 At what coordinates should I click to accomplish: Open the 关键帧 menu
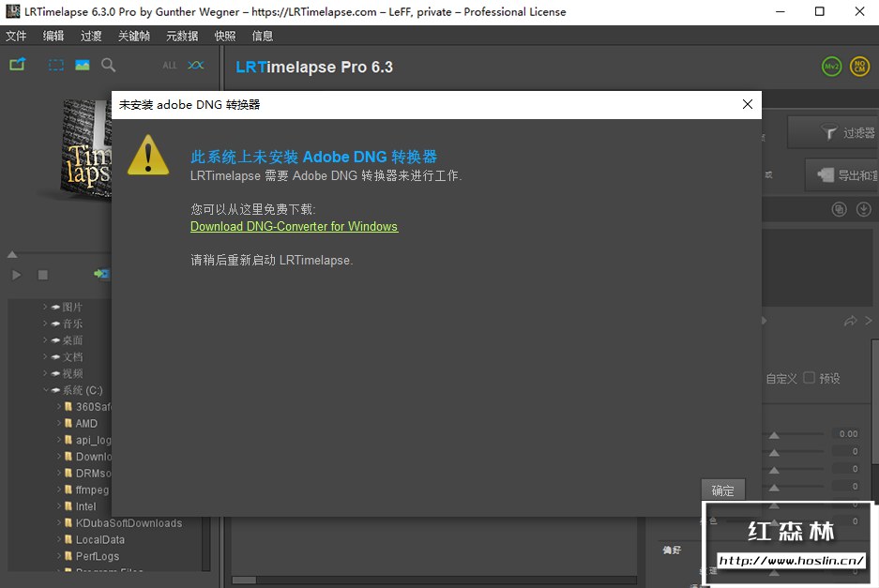click(x=134, y=36)
